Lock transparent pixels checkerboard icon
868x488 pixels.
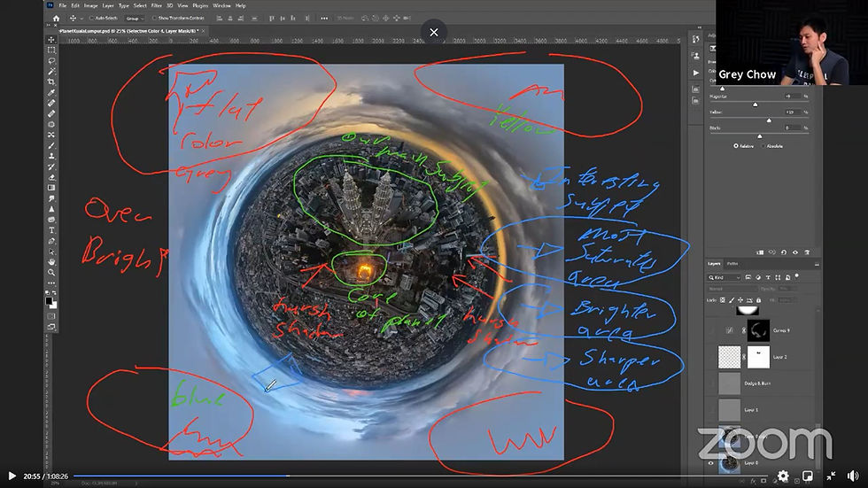(x=723, y=300)
